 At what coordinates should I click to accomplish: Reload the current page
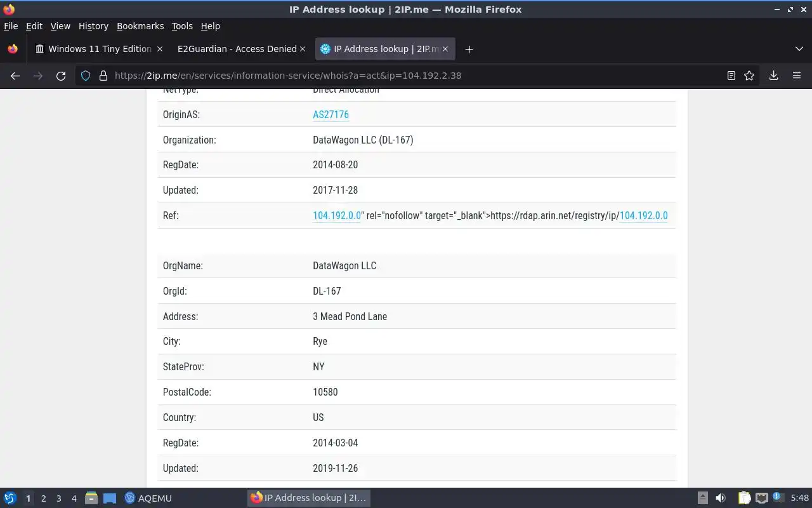tap(61, 76)
